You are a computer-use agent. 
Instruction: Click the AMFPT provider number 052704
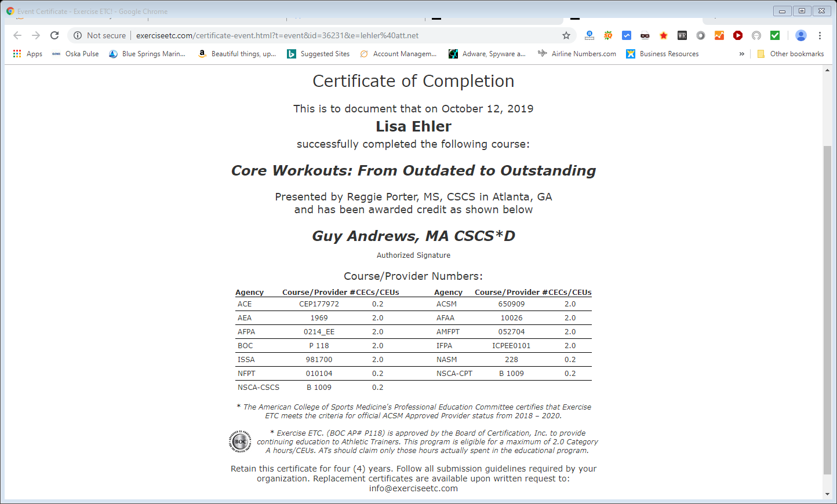tap(511, 332)
